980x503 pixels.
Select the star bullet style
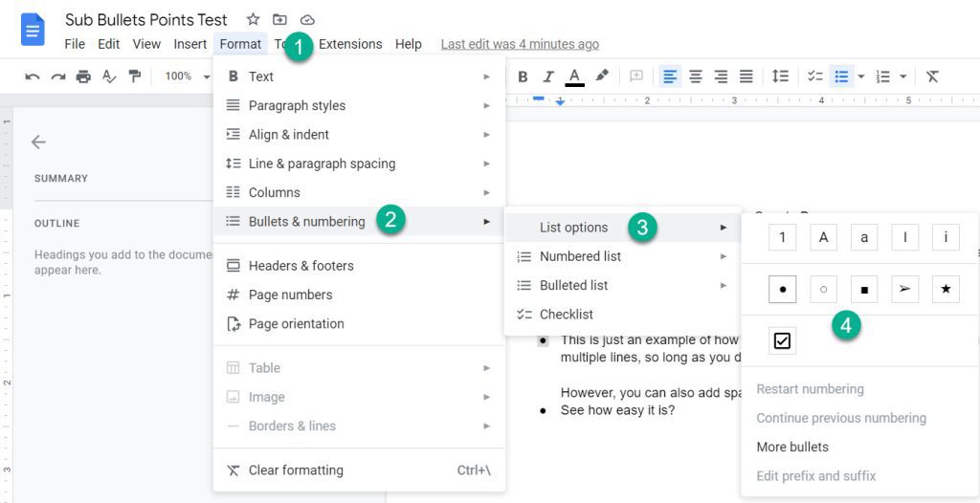[x=946, y=290]
